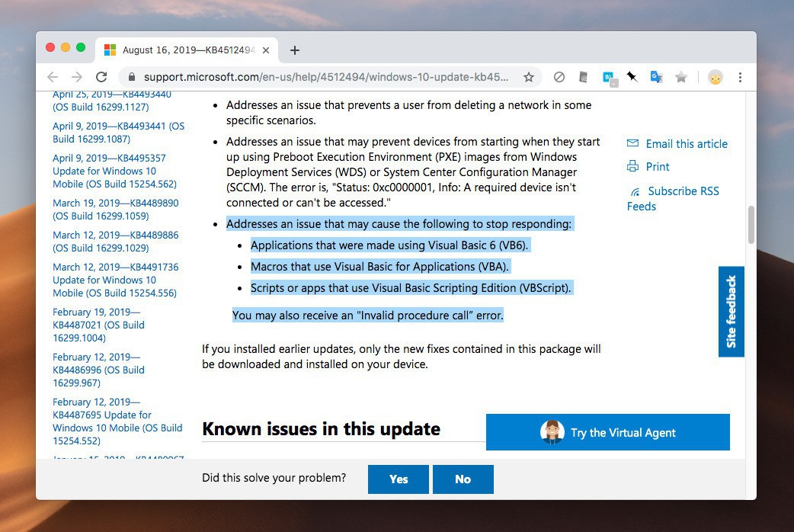
Task: Open the Chrome three-dot menu
Action: 740,77
